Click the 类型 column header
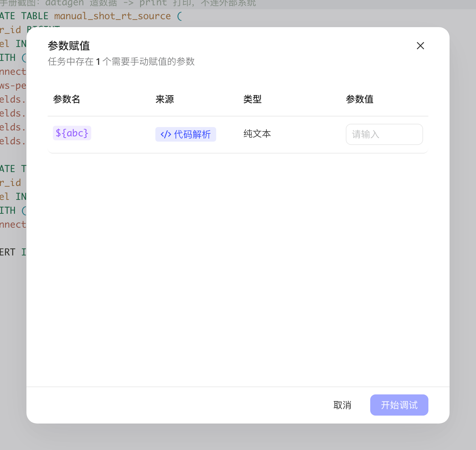 coord(253,99)
